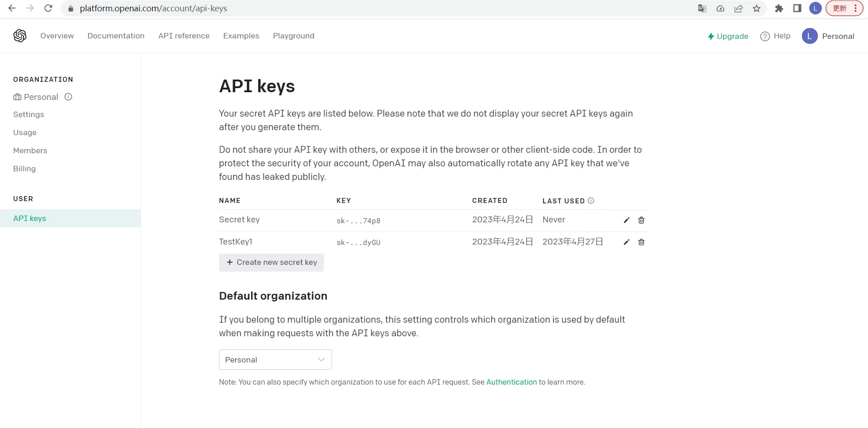Click the CREATED column header
868x428 pixels.
490,201
